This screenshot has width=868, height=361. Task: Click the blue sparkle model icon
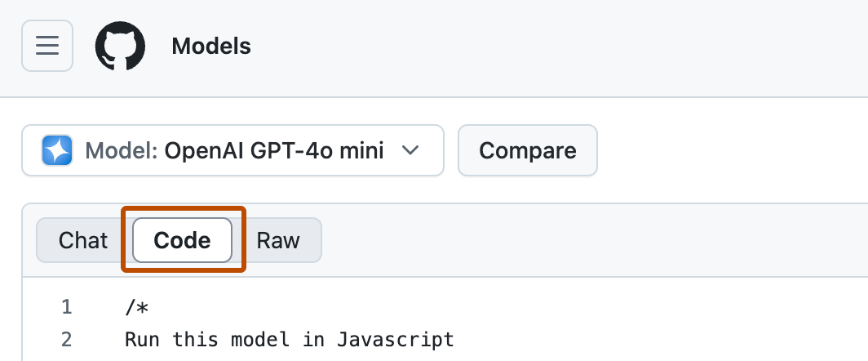point(57,150)
